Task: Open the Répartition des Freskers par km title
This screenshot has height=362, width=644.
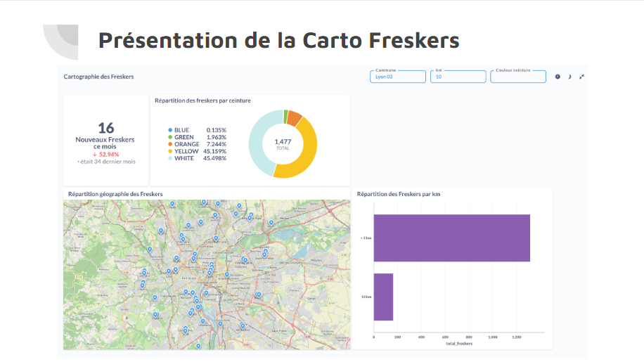Action: 399,193
